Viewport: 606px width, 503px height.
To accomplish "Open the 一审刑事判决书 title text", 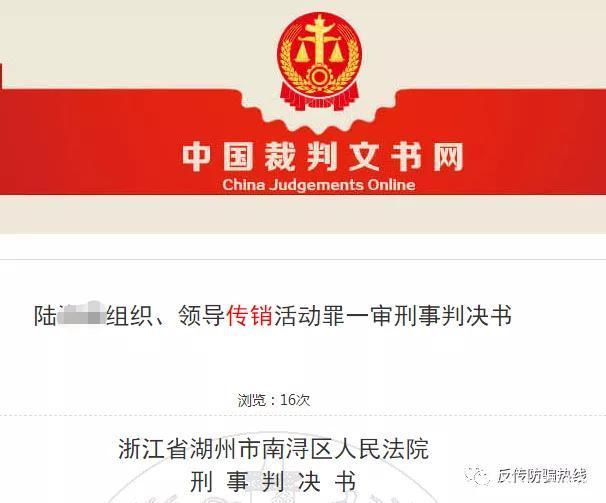I will click(x=429, y=315).
